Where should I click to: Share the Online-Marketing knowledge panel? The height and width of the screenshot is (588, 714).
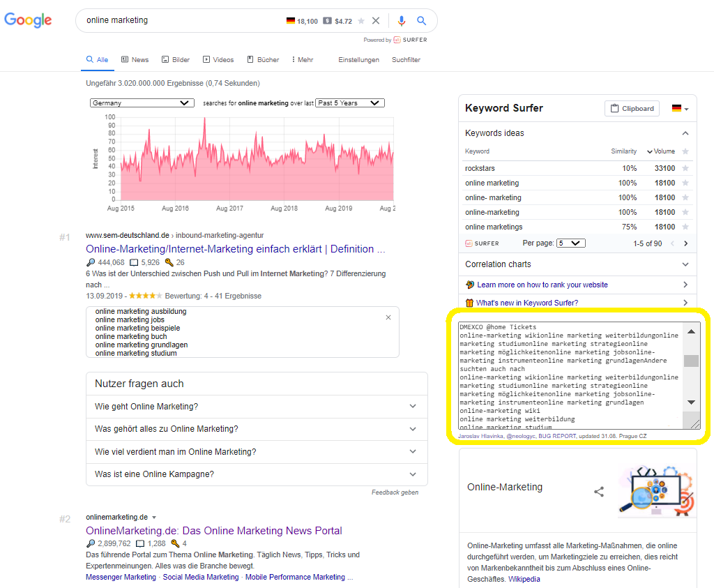599,492
